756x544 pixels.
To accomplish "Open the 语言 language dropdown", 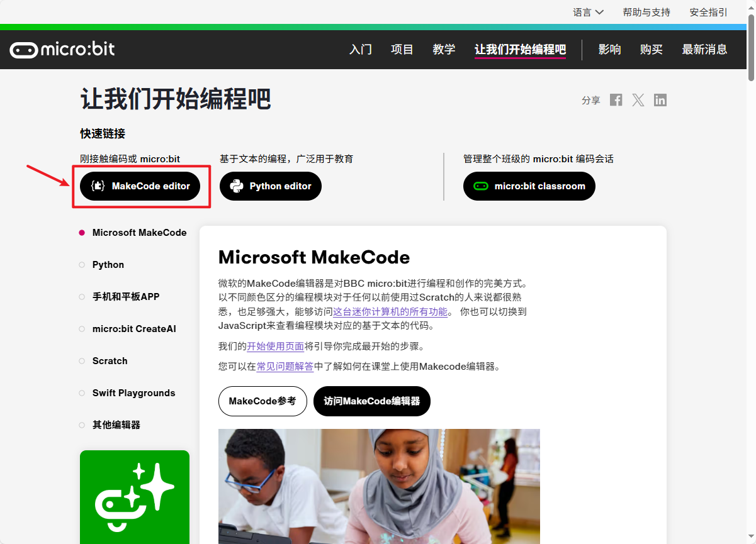I will [x=588, y=12].
